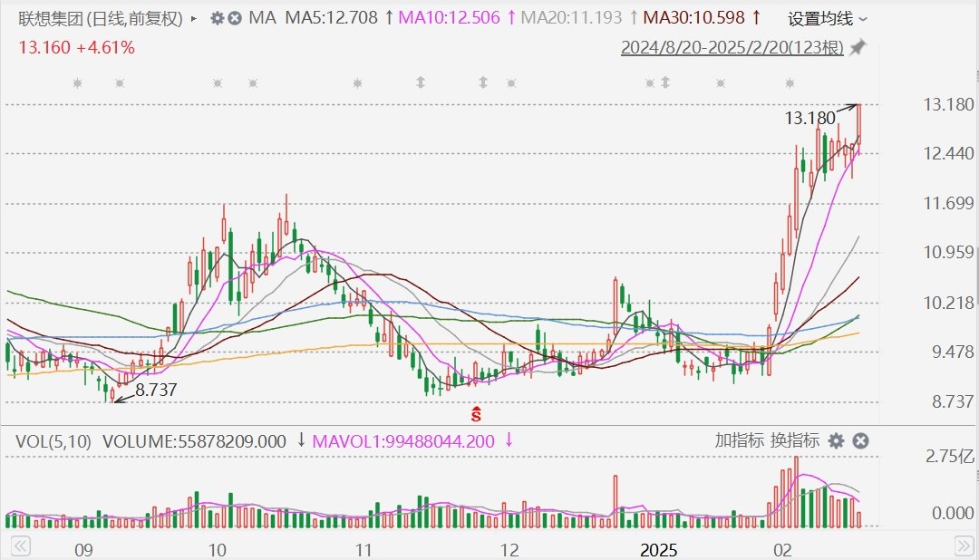The width and height of the screenshot is (979, 560).
Task: Click the red S marker below the chart
Action: click(x=477, y=413)
